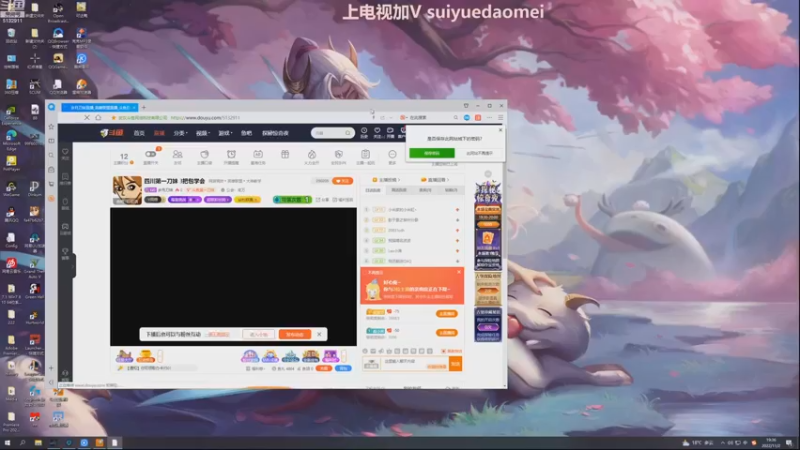This screenshot has width=800, height=450.
Task: Click the taskbar clock
Action: 771,443
